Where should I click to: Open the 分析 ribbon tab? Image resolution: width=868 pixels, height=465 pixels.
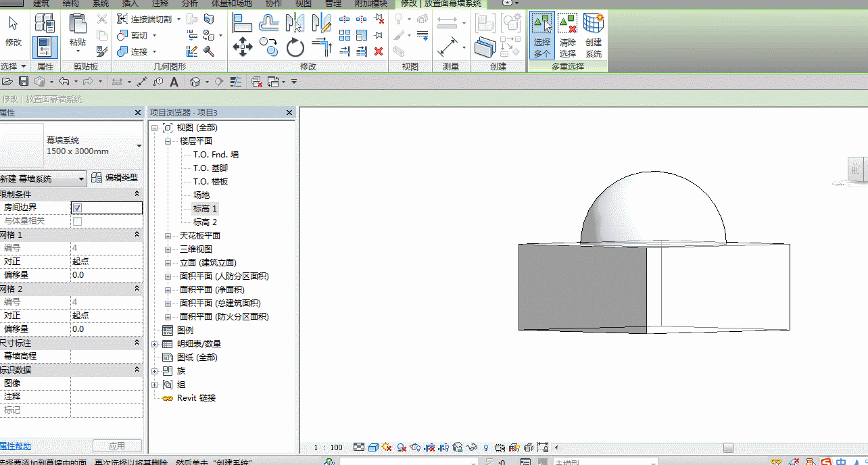[190, 3]
